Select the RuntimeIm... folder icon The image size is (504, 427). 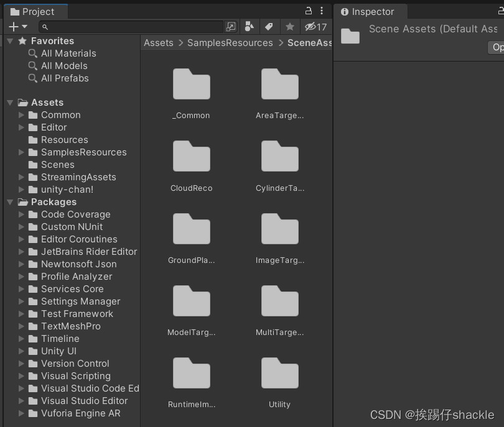pyautogui.click(x=191, y=373)
